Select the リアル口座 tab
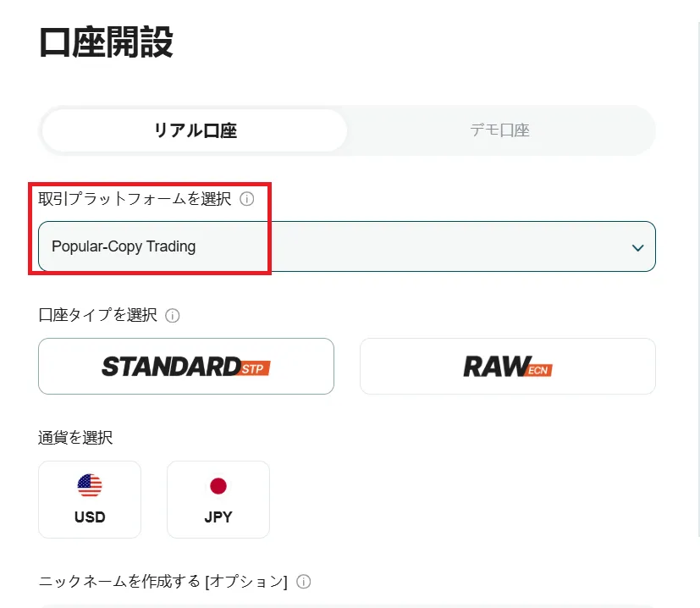This screenshot has width=700, height=608. coord(193,130)
